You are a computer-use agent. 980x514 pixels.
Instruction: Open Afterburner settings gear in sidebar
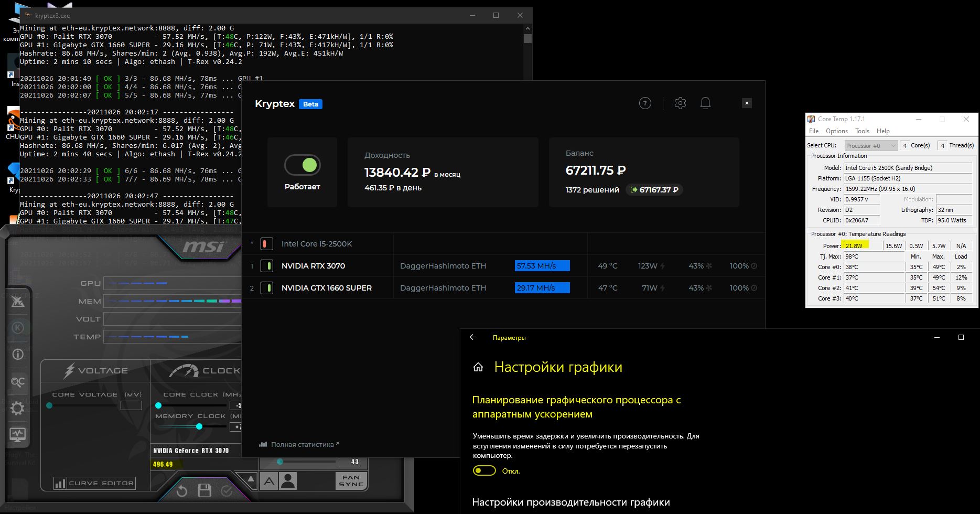coord(17,408)
